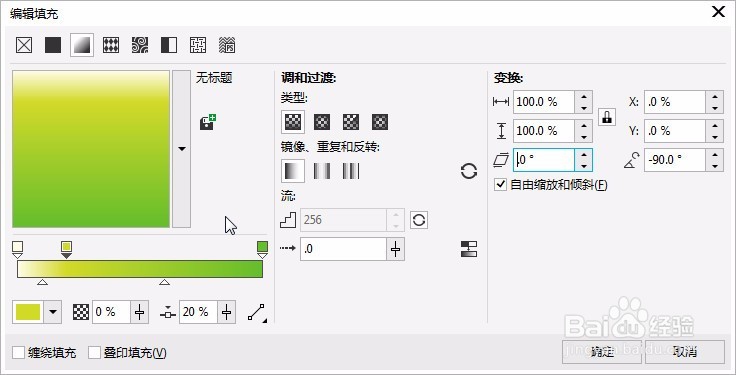Click the fill width 100.0 % field

(544, 102)
